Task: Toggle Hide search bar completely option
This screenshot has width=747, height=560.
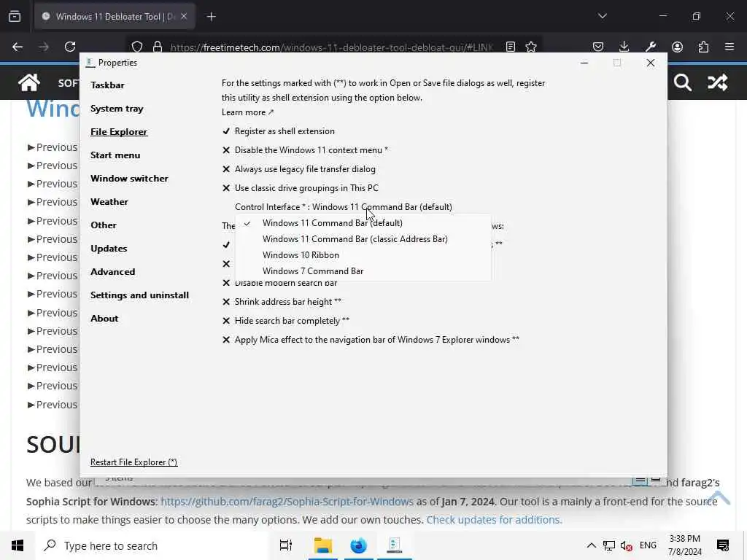Action: pyautogui.click(x=286, y=321)
